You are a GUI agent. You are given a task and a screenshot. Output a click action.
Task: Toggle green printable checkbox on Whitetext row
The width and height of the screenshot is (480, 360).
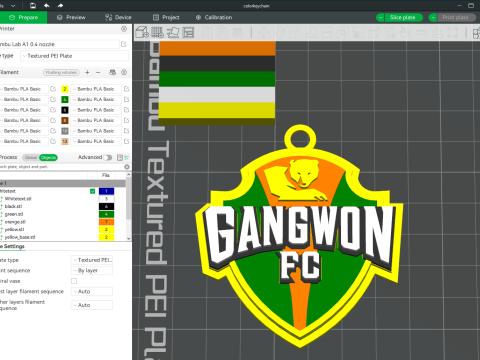[92, 191]
